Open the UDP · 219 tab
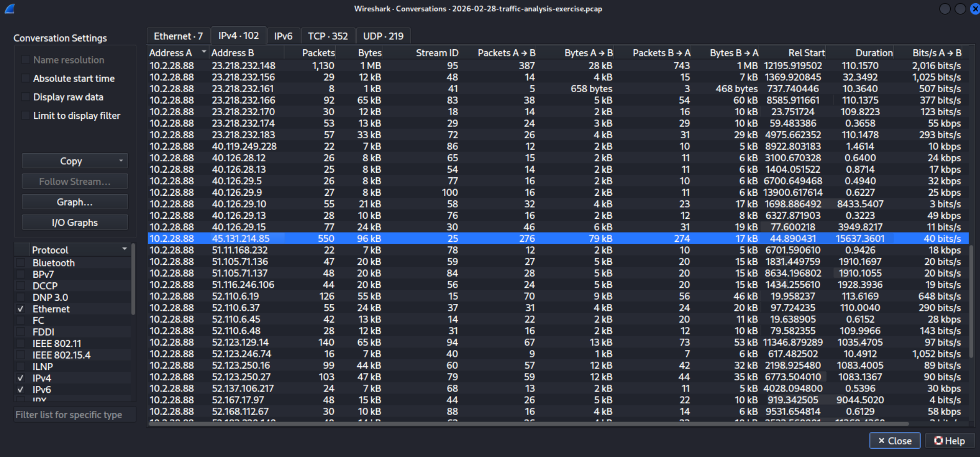 pos(383,36)
